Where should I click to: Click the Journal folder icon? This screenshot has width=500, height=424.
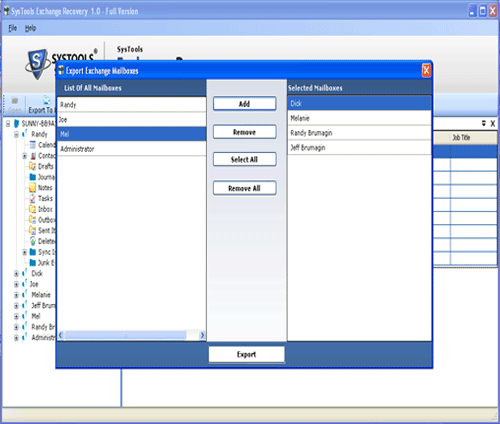pos(33,177)
